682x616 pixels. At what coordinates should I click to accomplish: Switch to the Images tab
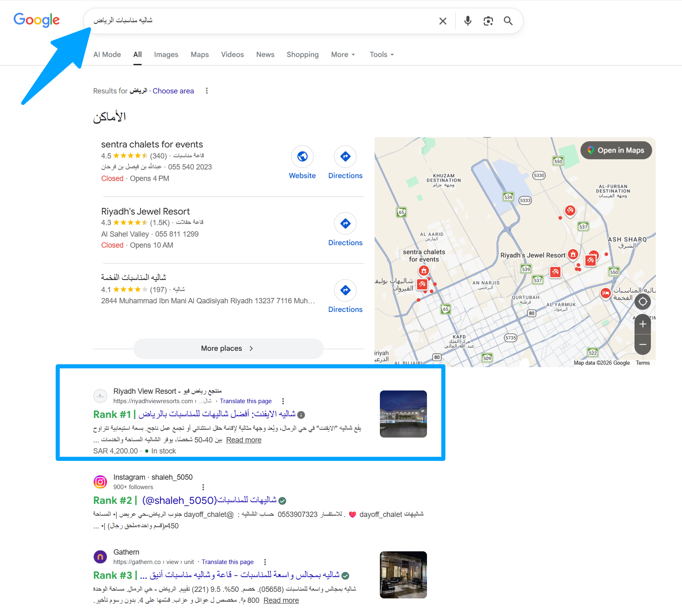coord(166,54)
